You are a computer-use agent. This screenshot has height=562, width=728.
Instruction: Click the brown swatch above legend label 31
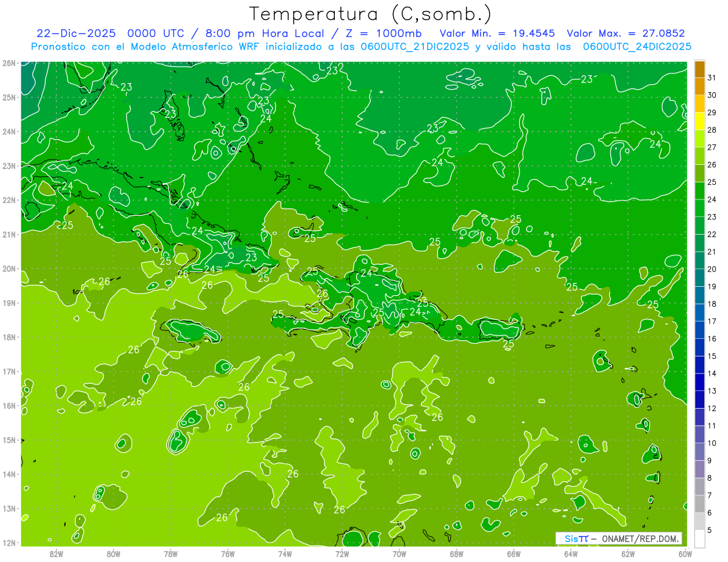tap(699, 69)
